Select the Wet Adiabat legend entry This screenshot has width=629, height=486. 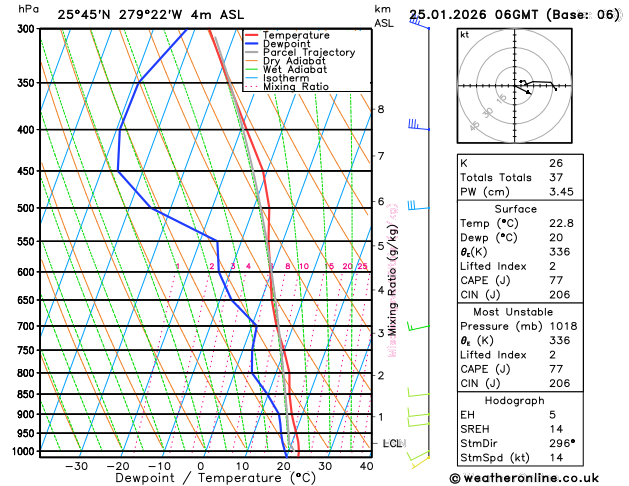pyautogui.click(x=295, y=69)
